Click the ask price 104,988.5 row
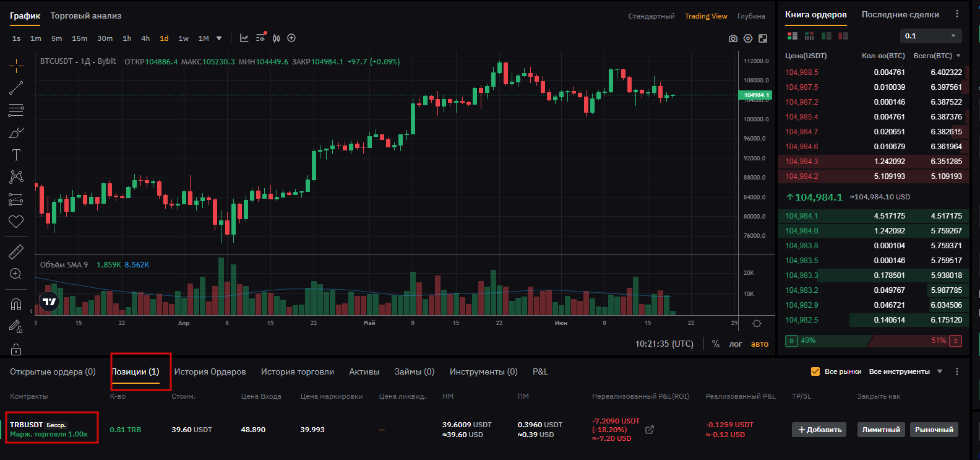This screenshot has height=460, width=980. [873, 72]
